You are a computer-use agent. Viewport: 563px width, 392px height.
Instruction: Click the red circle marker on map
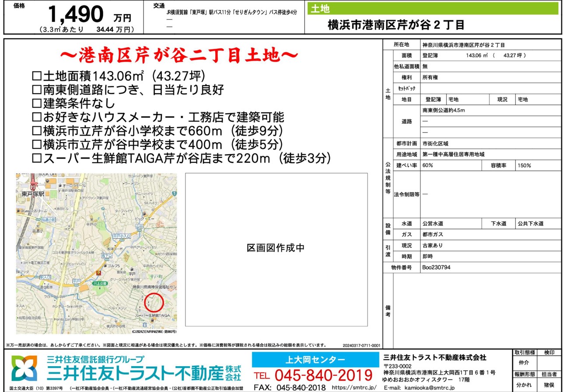(153, 303)
